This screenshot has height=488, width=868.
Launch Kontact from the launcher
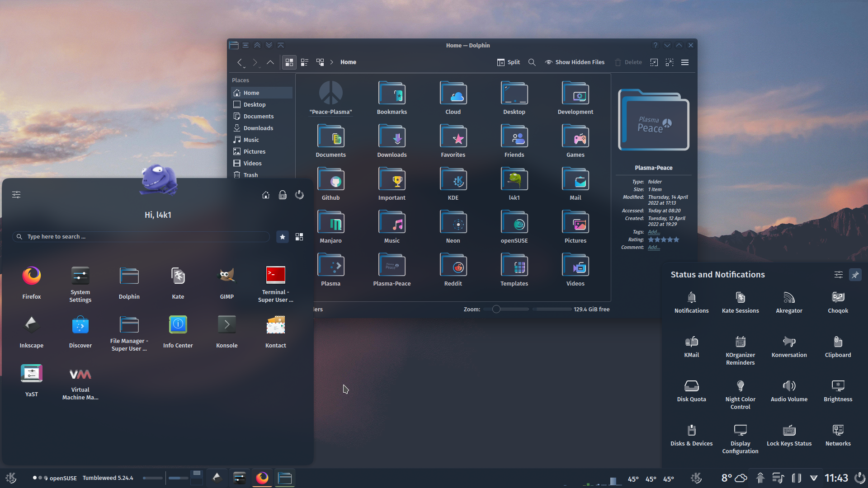tap(276, 331)
